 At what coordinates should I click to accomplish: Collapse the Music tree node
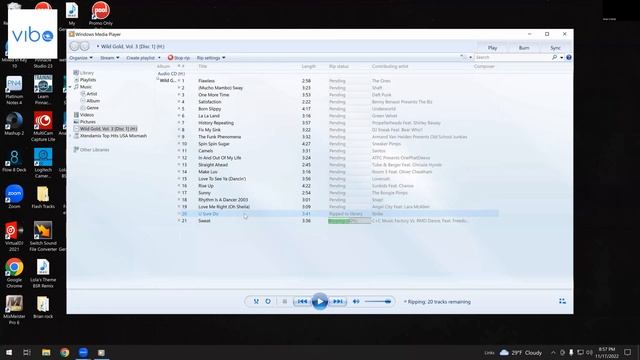70,87
